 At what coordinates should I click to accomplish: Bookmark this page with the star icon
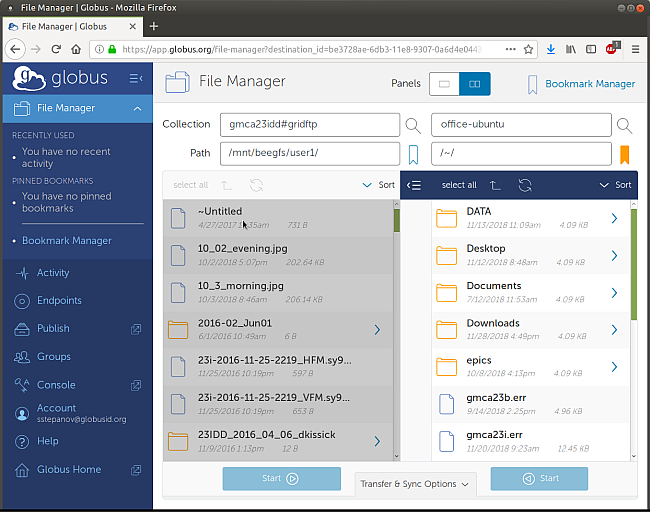528,49
